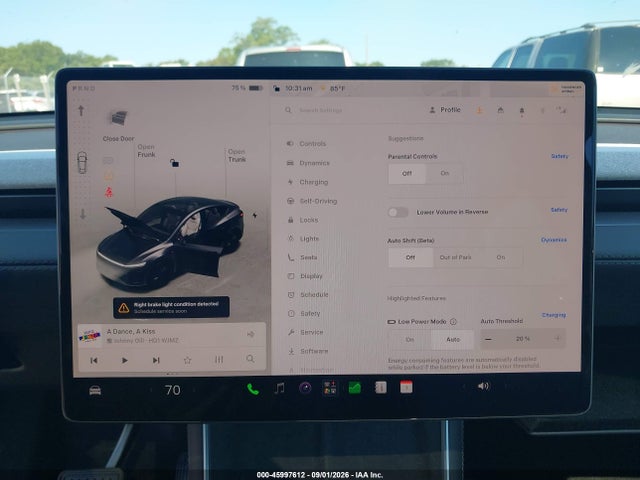This screenshot has width=640, height=480.
Task: Tap the up arrow on the gear strip
Action: 81,110
